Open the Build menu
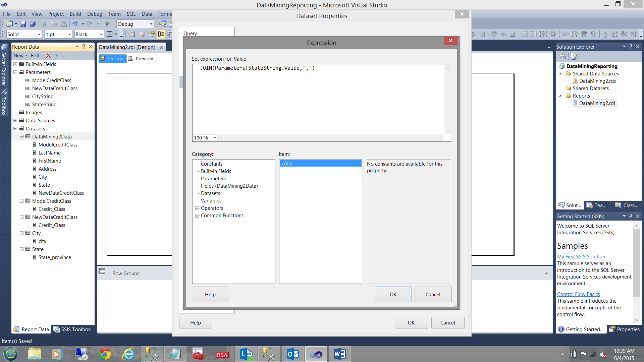644x362 pixels. [x=75, y=14]
